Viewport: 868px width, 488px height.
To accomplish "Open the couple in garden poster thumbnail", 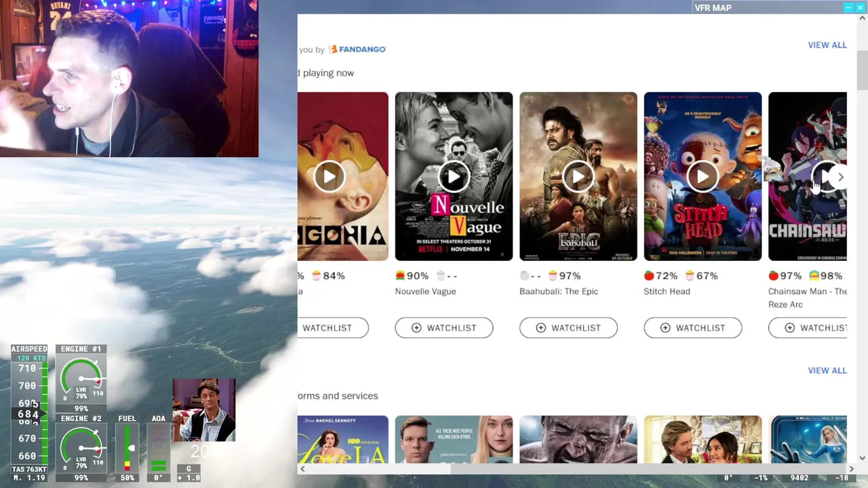I will pos(703,439).
